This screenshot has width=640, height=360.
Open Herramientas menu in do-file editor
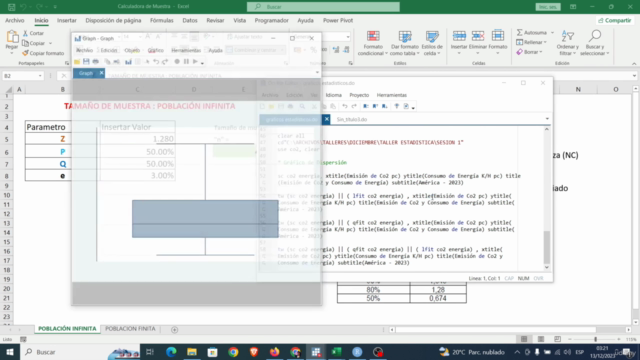(x=391, y=95)
